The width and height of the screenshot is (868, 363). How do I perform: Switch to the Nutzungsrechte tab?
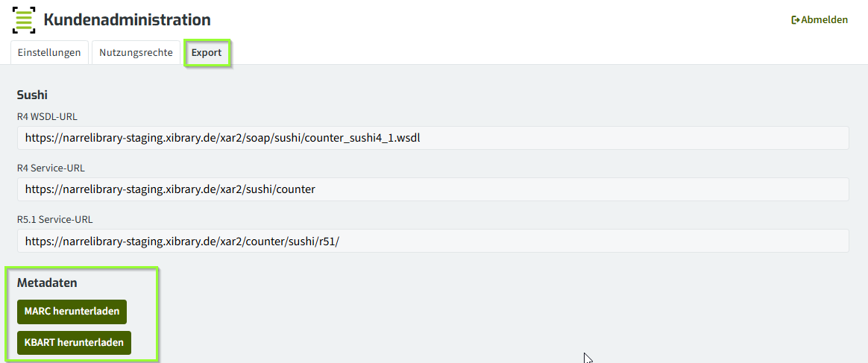(x=136, y=53)
